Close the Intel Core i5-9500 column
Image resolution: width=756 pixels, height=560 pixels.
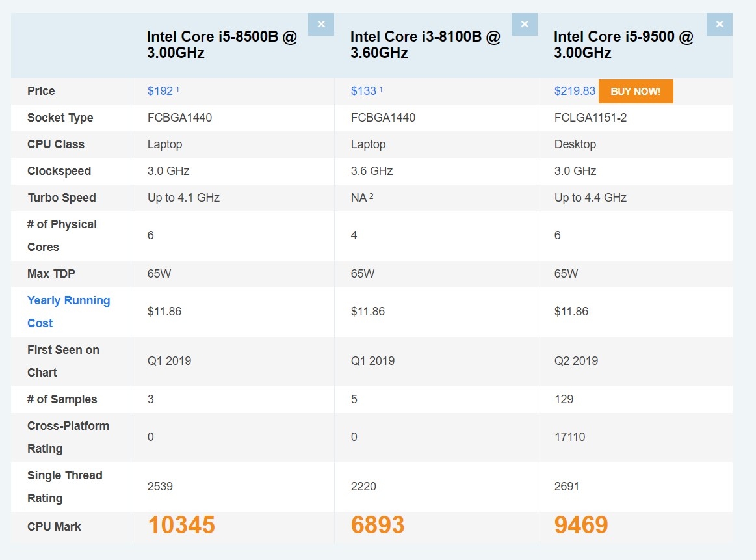click(719, 25)
